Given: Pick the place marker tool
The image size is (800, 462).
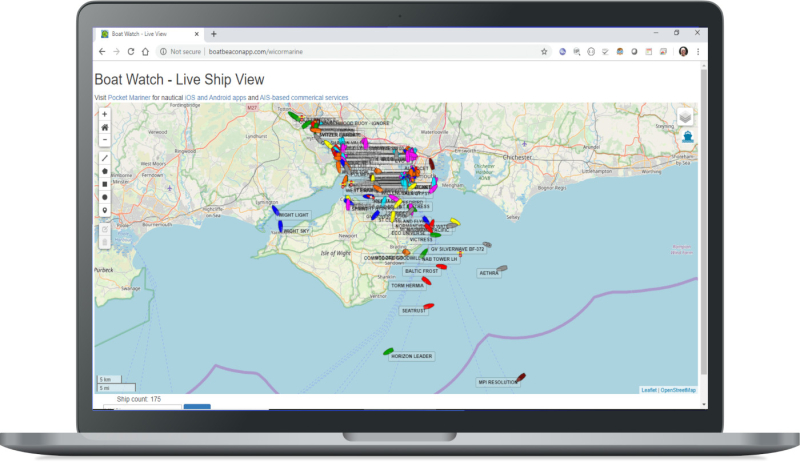Looking at the screenshot, I should pos(105,210).
